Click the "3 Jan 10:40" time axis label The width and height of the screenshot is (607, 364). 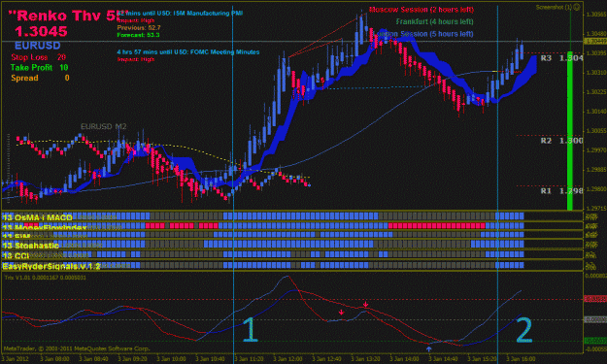pyautogui.click(x=210, y=359)
